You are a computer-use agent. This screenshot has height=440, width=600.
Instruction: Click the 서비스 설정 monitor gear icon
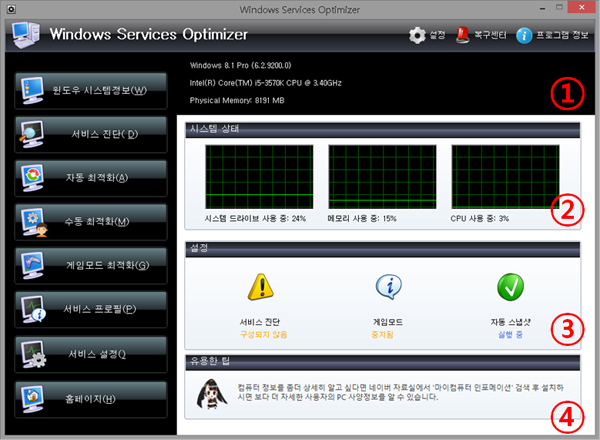(34, 354)
